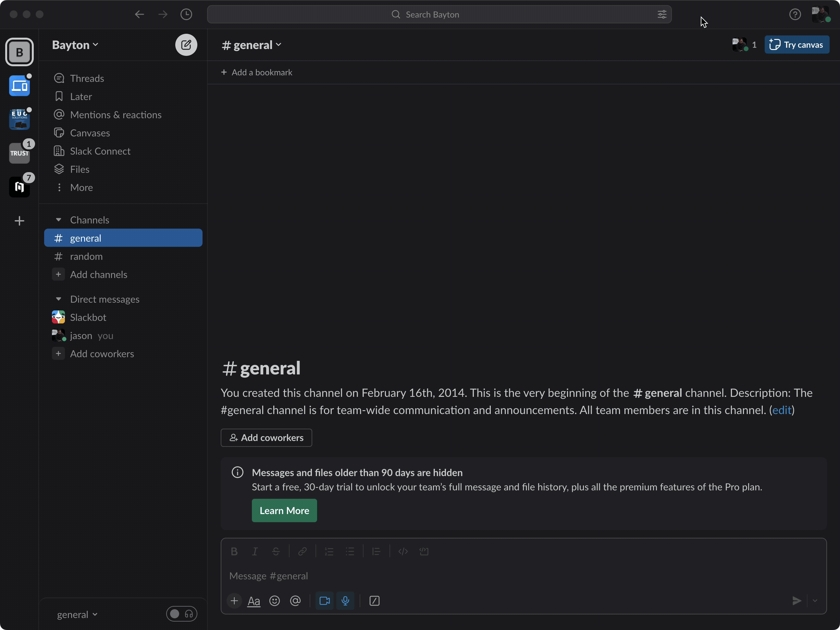Toggle the dark mode switch in status bar
840x630 pixels.
tap(175, 614)
